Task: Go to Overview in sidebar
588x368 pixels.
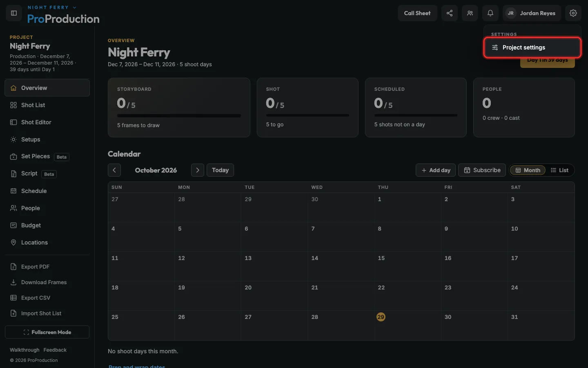Action: [47, 88]
